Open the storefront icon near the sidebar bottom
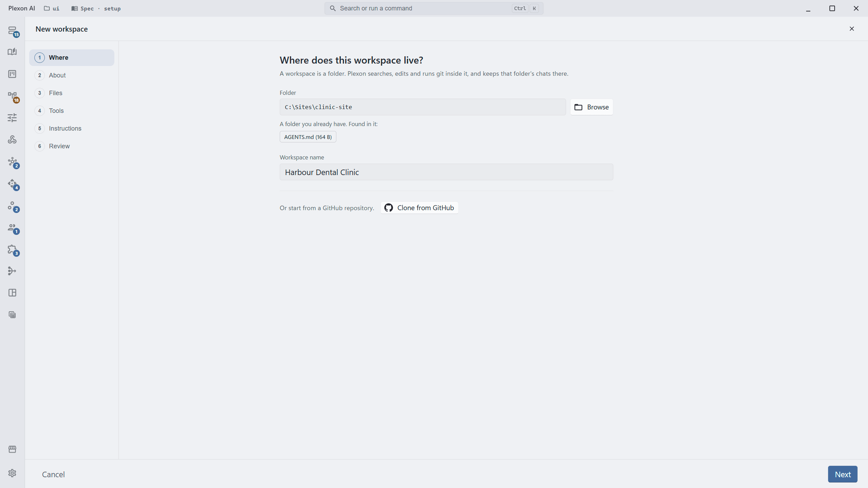The width and height of the screenshot is (868, 488). (13, 449)
